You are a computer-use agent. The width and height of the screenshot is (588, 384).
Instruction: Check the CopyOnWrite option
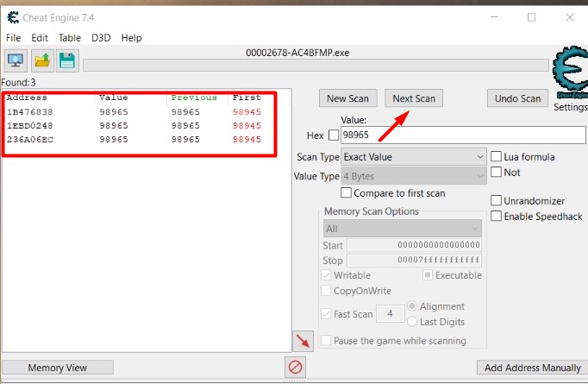pos(326,291)
